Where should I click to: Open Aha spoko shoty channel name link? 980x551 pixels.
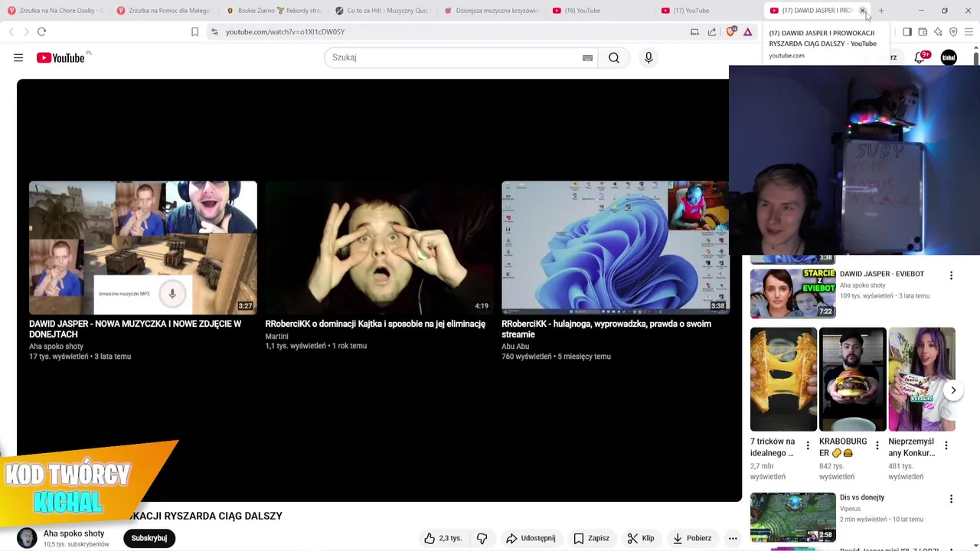(73, 533)
